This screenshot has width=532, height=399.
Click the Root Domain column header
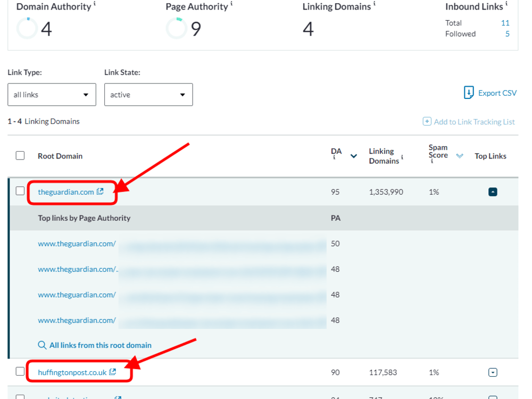(60, 156)
